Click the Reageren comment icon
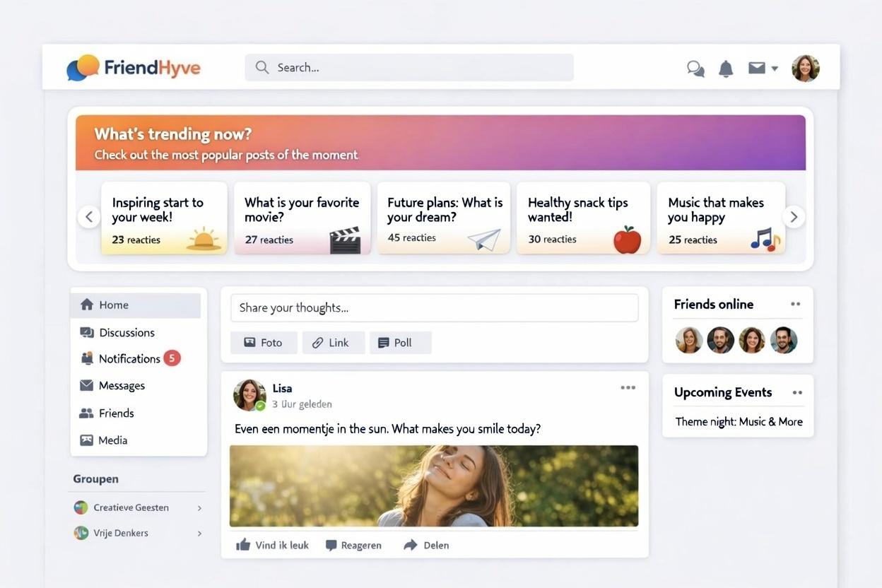882x588 pixels. [331, 546]
